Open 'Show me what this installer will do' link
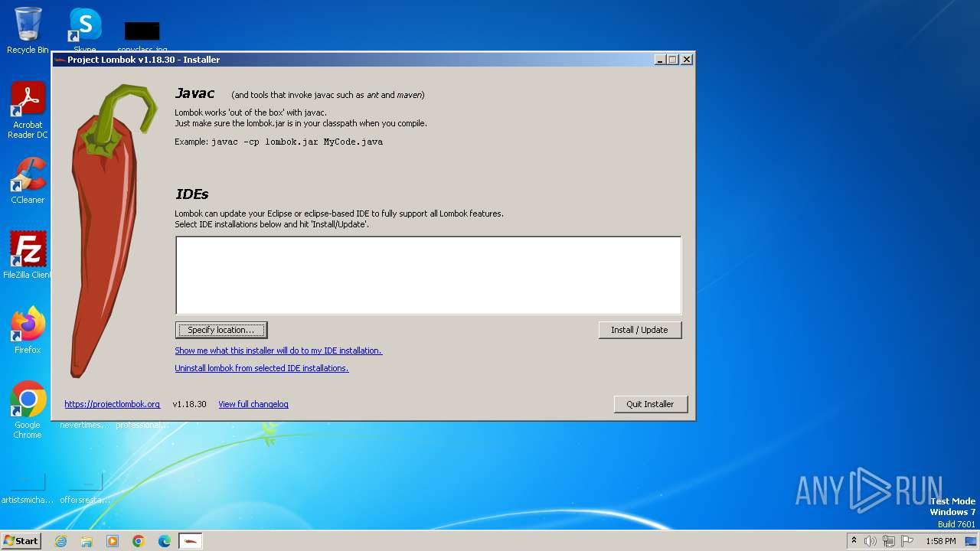Image resolution: width=980 pixels, height=551 pixels. 278,350
